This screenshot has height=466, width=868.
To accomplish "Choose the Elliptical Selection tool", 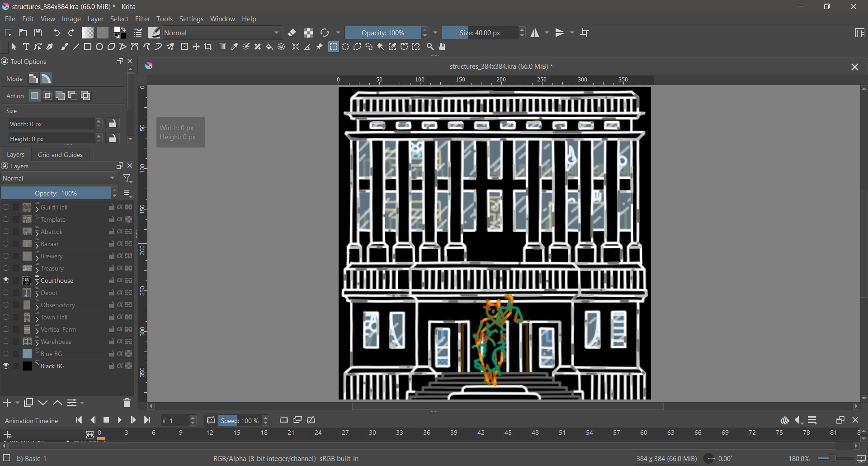I will pyautogui.click(x=345, y=47).
